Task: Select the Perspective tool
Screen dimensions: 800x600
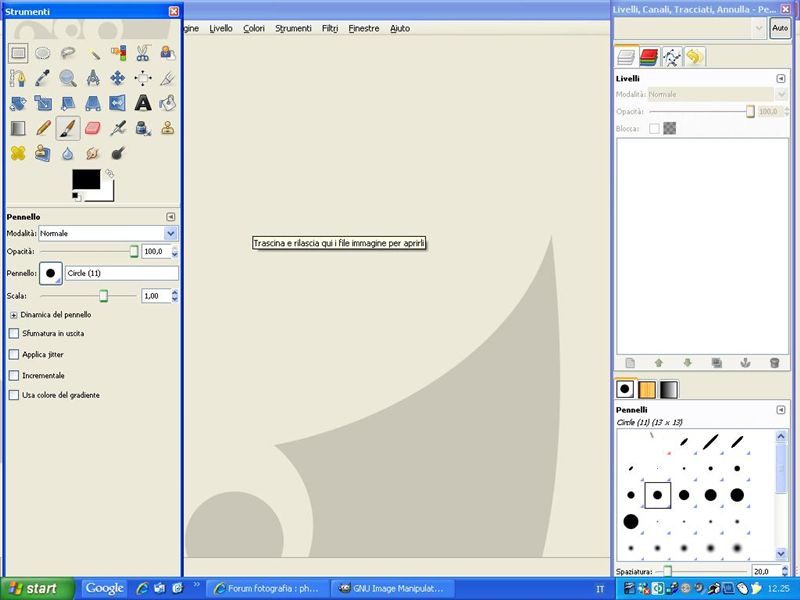Action: point(93,103)
